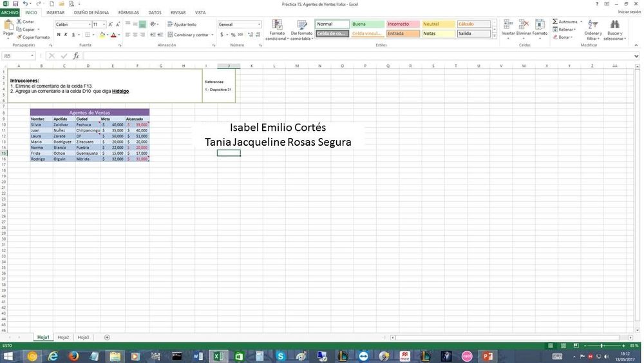Select the Copiar formato paintbrush
Image resolution: width=644 pixels, height=363 pixels.
[19, 37]
